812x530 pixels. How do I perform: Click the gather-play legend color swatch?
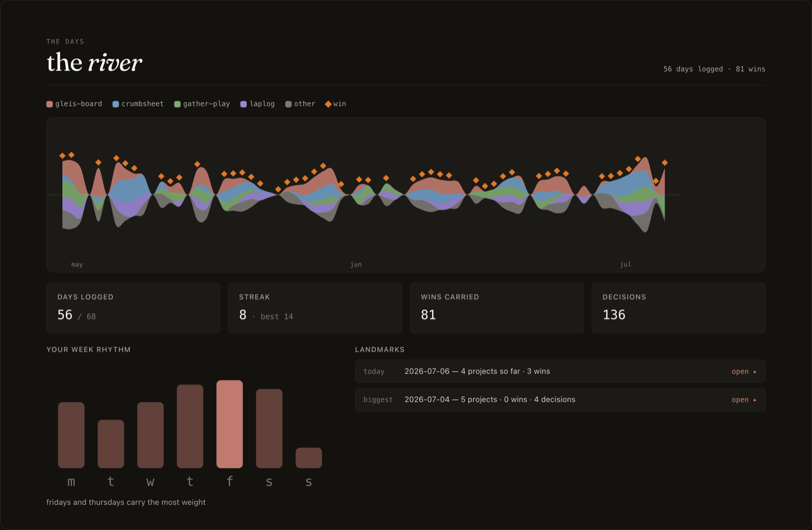pyautogui.click(x=177, y=104)
